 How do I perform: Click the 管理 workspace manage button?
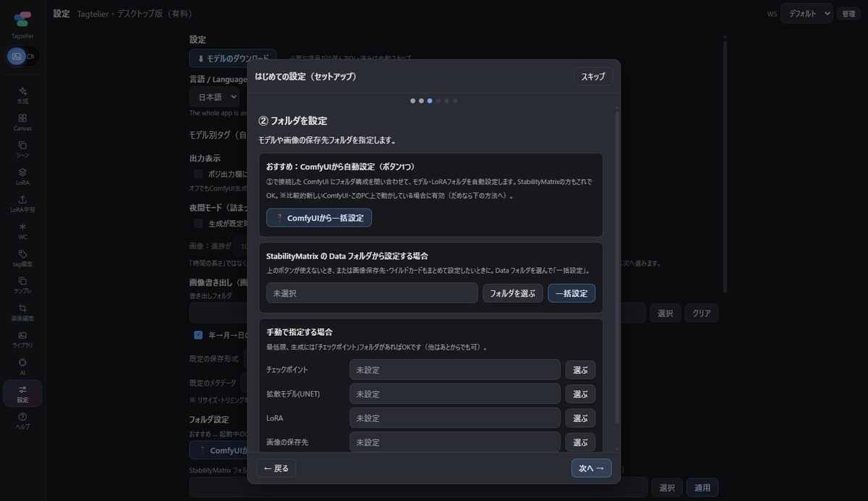[x=848, y=14]
